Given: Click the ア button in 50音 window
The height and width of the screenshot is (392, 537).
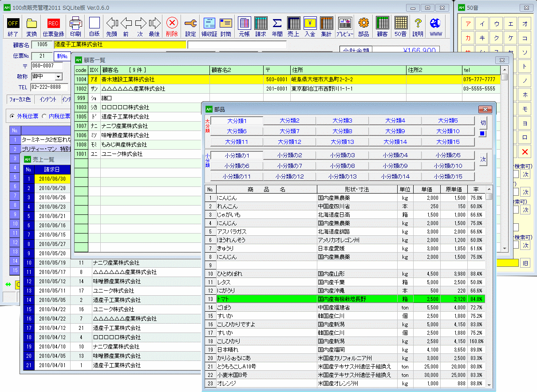Looking at the screenshot, I should click(x=468, y=24).
